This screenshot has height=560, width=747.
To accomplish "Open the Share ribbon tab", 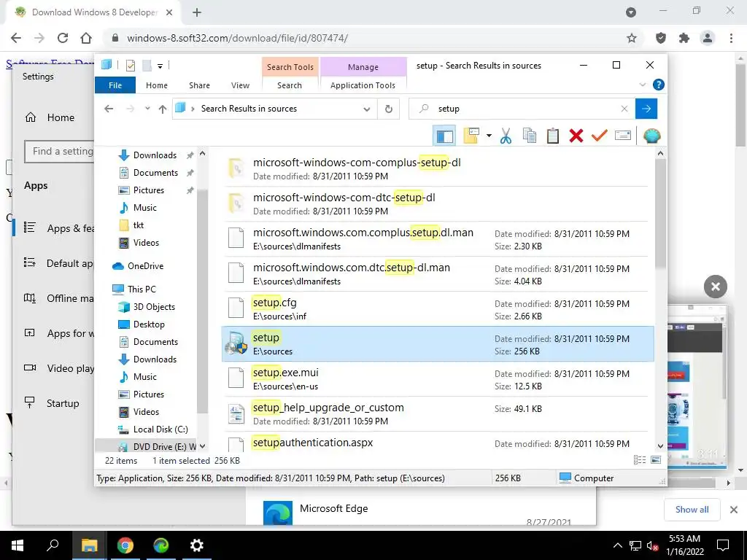I will pyautogui.click(x=199, y=85).
